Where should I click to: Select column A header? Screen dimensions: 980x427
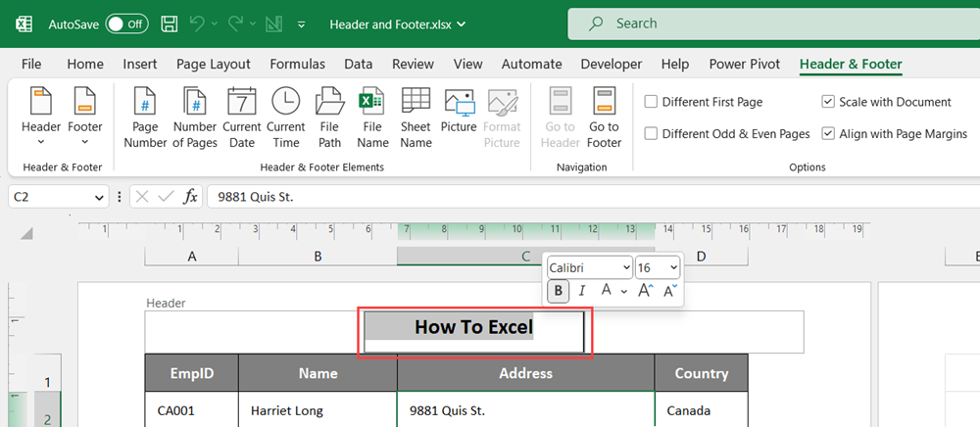[191, 256]
